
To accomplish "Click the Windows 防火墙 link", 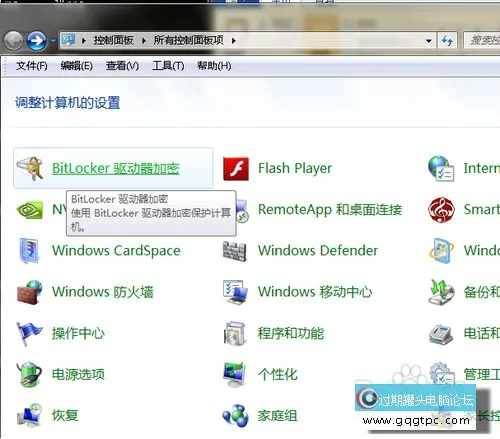I will (103, 292).
